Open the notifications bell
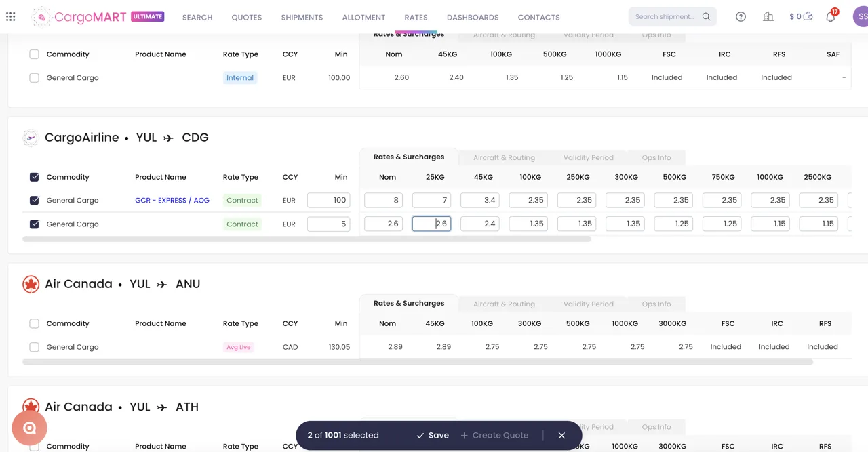 (831, 16)
